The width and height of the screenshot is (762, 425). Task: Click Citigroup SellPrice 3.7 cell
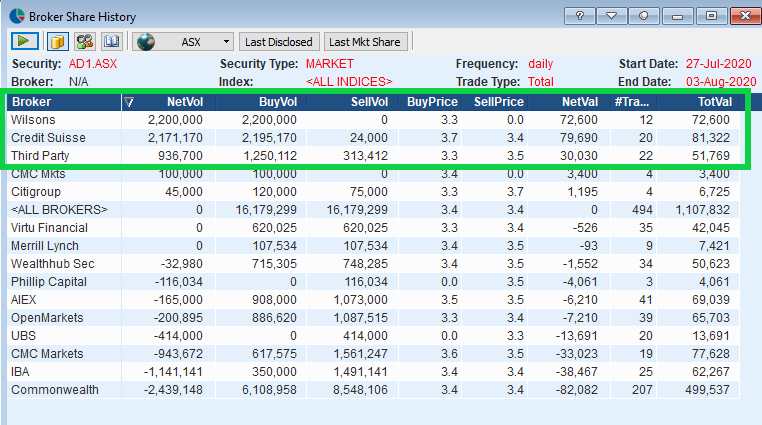click(494, 191)
